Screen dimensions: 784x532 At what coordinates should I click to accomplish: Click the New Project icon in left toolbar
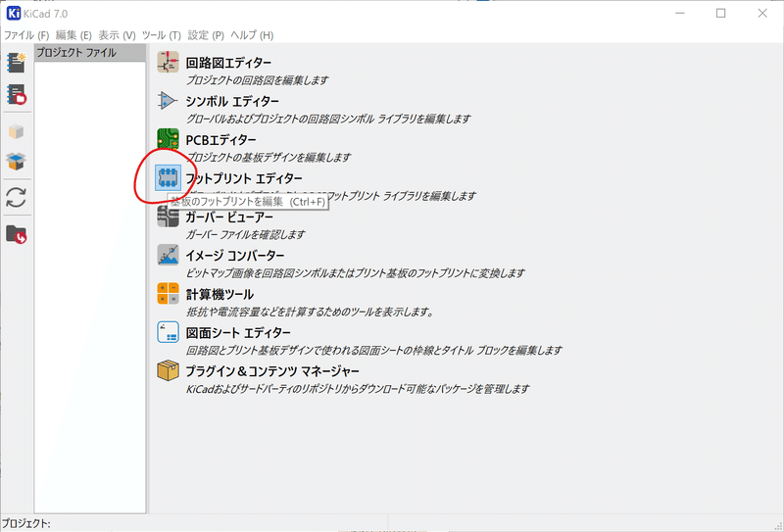pos(16,63)
